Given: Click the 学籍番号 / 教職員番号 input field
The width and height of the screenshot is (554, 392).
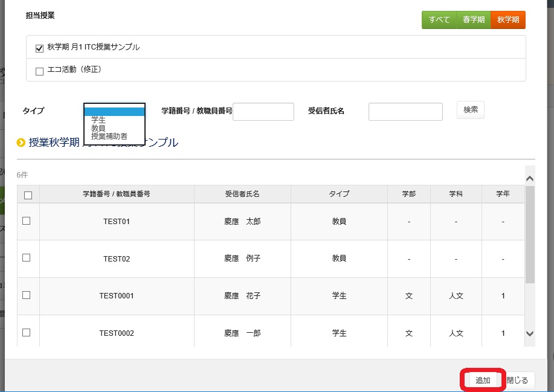Looking at the screenshot, I should (263, 112).
